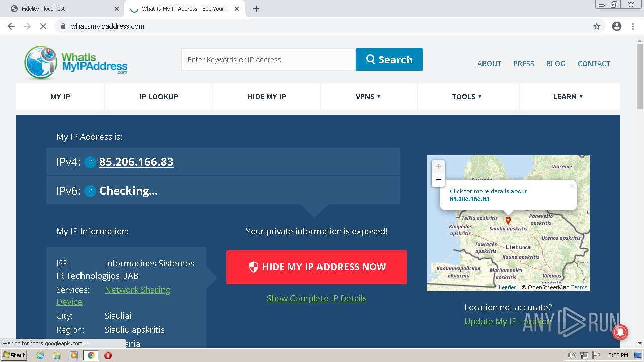644x362 pixels.
Task: Close the What Is My IP Address tab
Action: tap(237, 9)
